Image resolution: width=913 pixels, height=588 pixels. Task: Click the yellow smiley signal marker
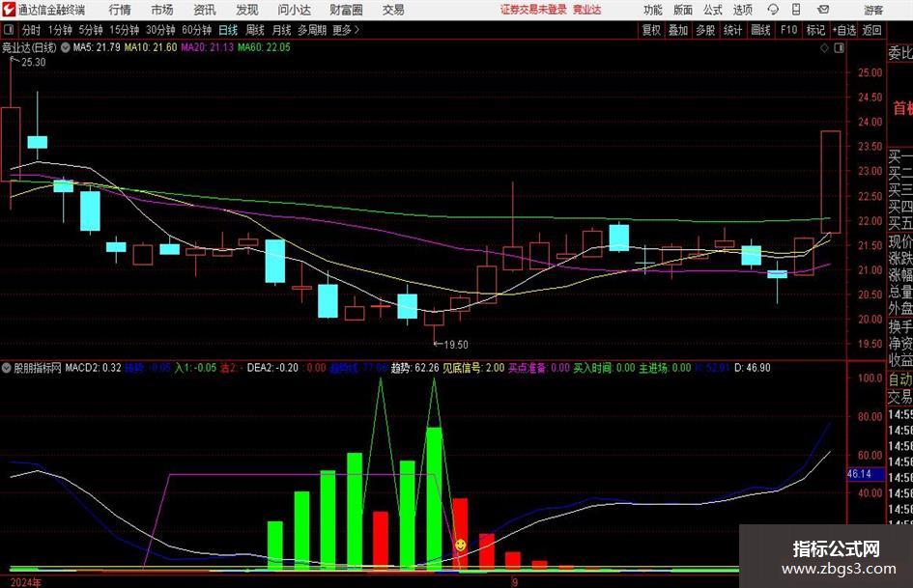(x=460, y=546)
